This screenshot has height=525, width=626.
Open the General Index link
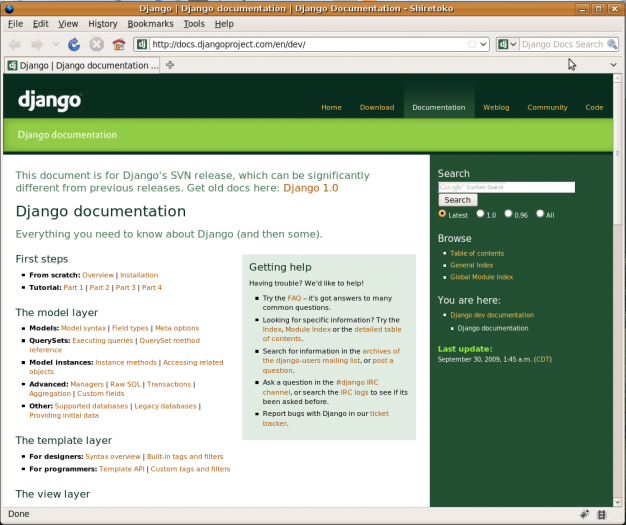471,265
